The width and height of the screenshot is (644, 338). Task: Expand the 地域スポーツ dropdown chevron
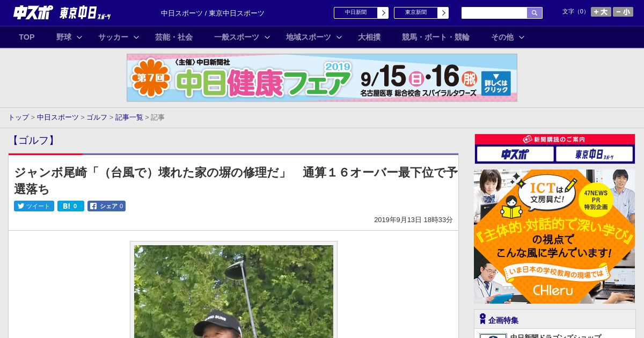click(339, 37)
